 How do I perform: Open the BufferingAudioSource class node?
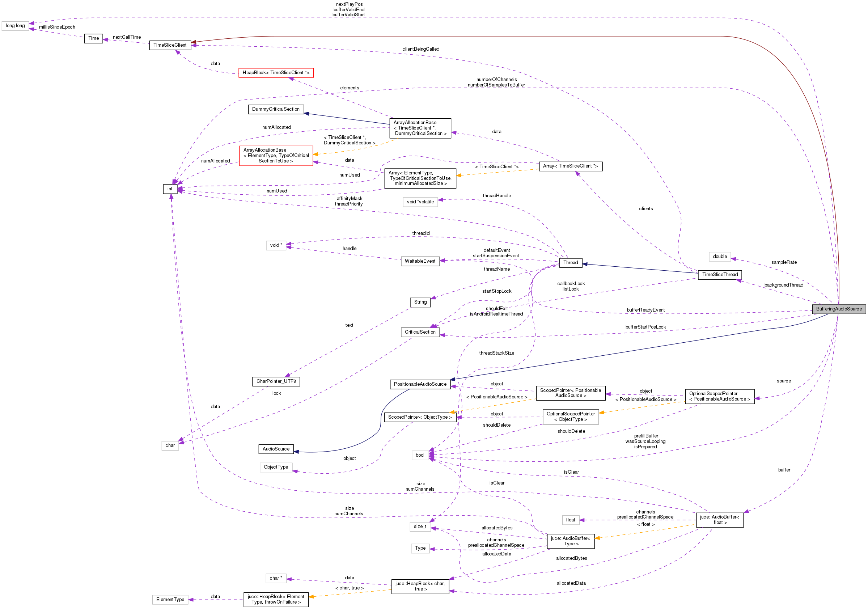point(839,309)
